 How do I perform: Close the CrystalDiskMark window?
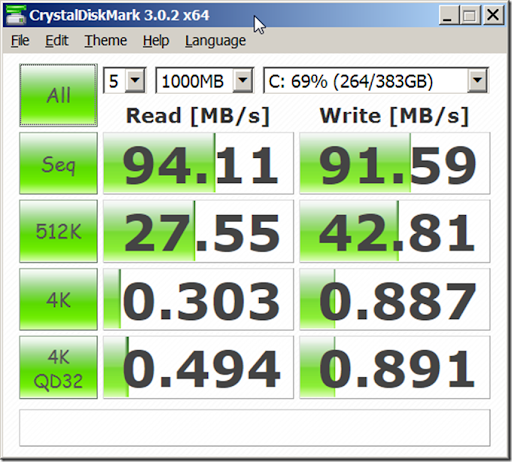(x=493, y=15)
